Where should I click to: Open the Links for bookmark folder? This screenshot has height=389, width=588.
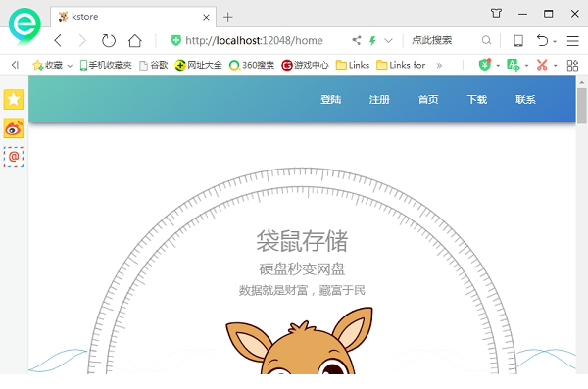pyautogui.click(x=401, y=65)
